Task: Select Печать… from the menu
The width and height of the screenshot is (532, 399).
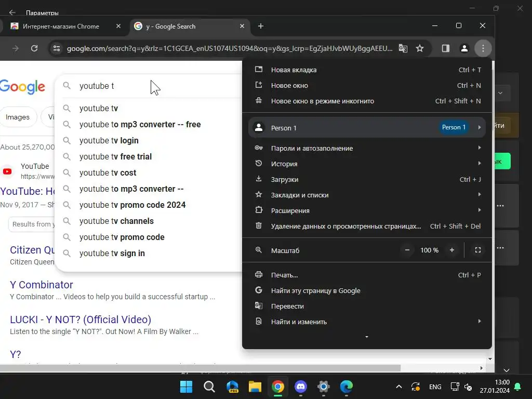Action: [367, 275]
